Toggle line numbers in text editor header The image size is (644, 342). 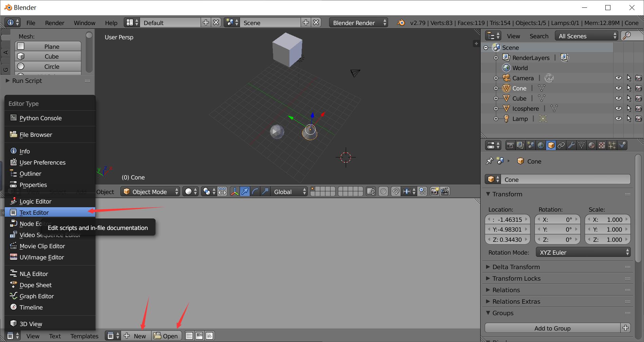tap(189, 336)
